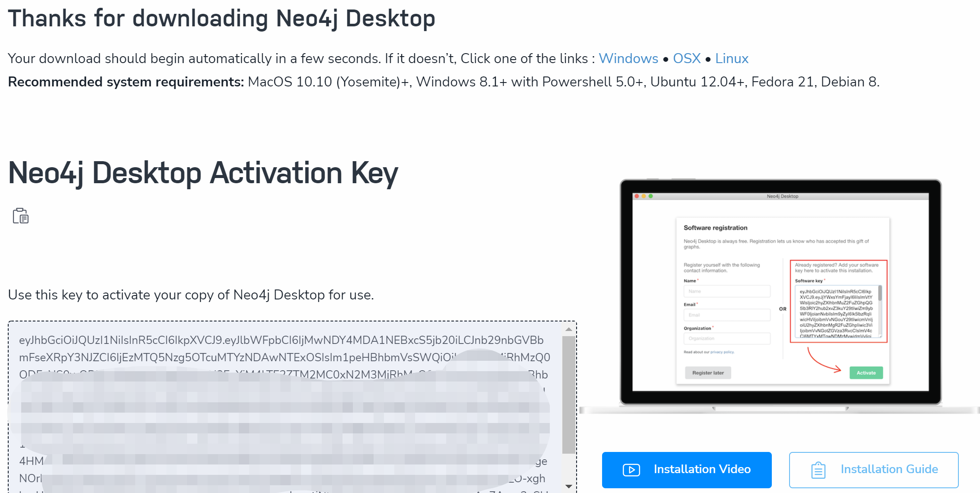This screenshot has height=493, width=980.
Task: Open the Linux download link
Action: 732,58
